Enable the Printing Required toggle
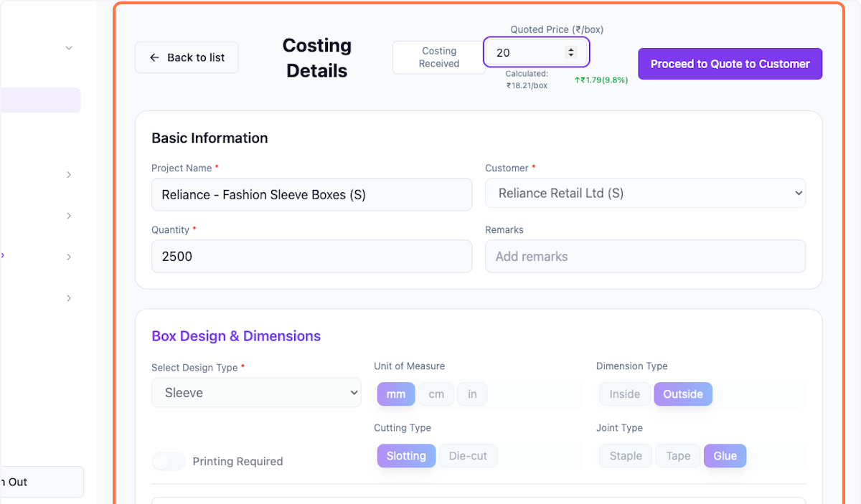This screenshot has height=504, width=861. coord(169,461)
